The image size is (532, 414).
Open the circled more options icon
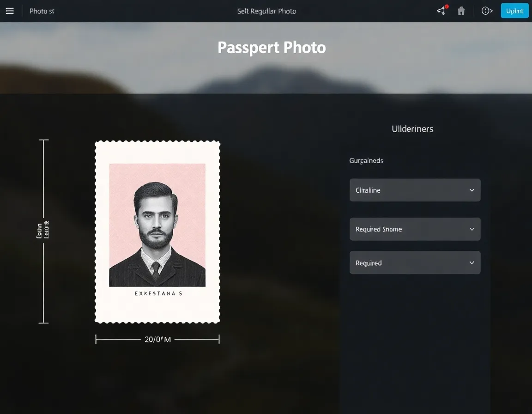[x=487, y=11]
